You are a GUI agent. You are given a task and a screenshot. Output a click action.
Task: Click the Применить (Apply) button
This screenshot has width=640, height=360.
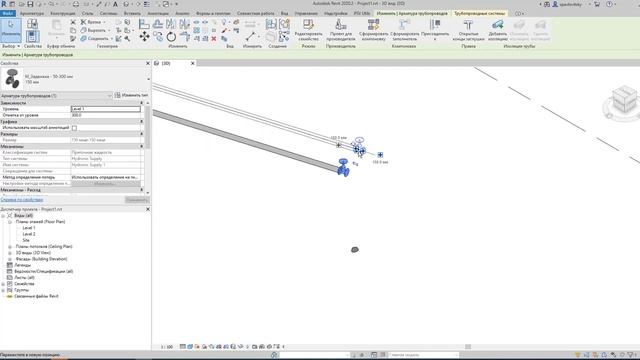coord(137,200)
